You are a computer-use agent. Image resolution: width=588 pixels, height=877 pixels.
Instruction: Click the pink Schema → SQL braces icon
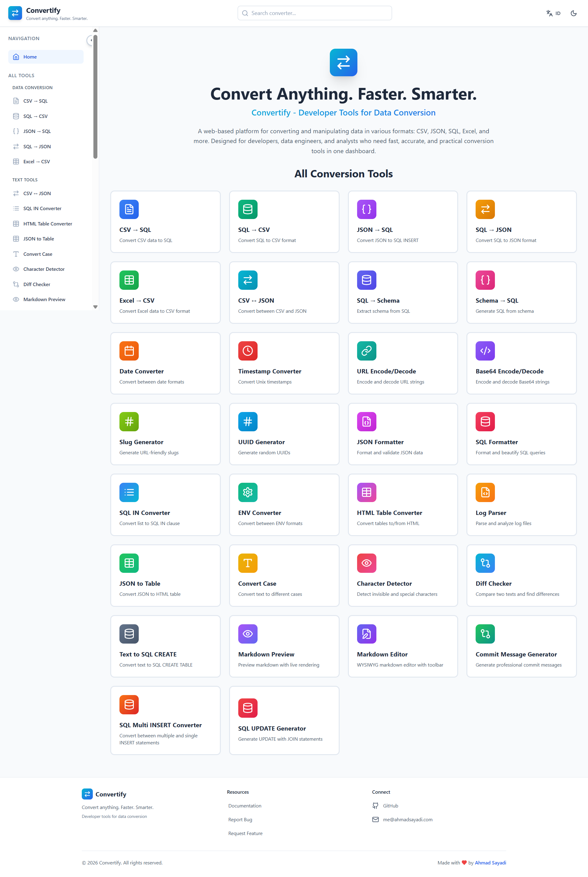coord(485,280)
